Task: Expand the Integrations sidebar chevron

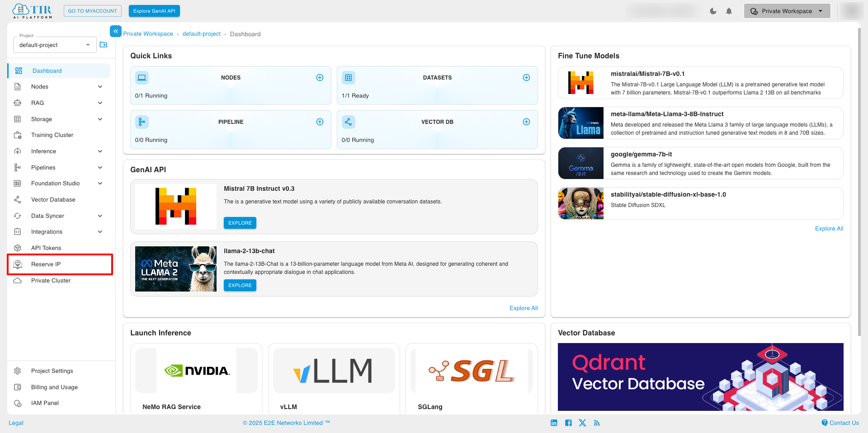Action: point(100,232)
